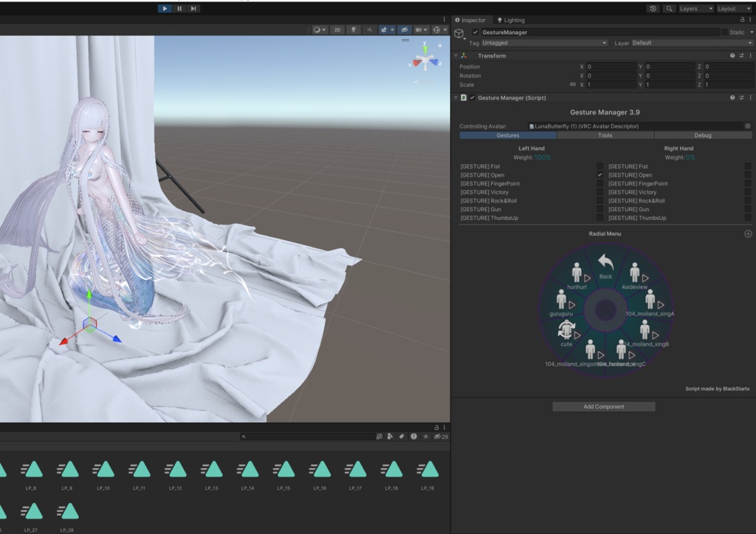Open the Gesture Manager script more options menu
This screenshot has width=756, height=534.
click(x=751, y=98)
